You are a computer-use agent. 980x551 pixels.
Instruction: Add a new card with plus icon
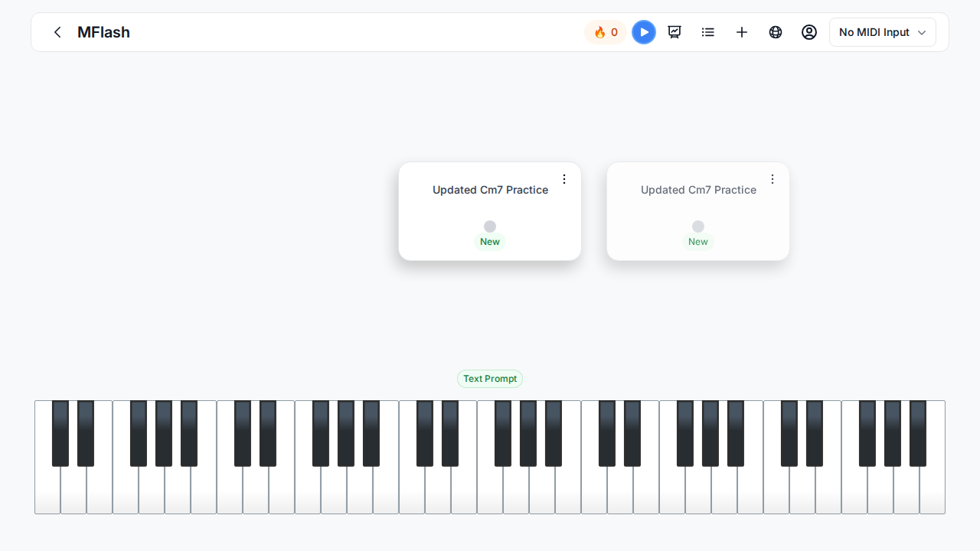click(x=742, y=32)
